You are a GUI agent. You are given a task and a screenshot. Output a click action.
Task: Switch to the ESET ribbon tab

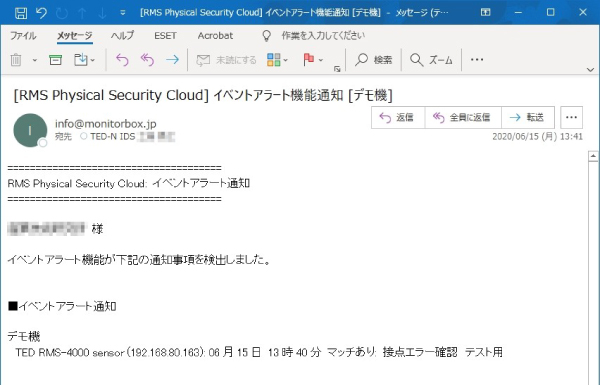165,36
